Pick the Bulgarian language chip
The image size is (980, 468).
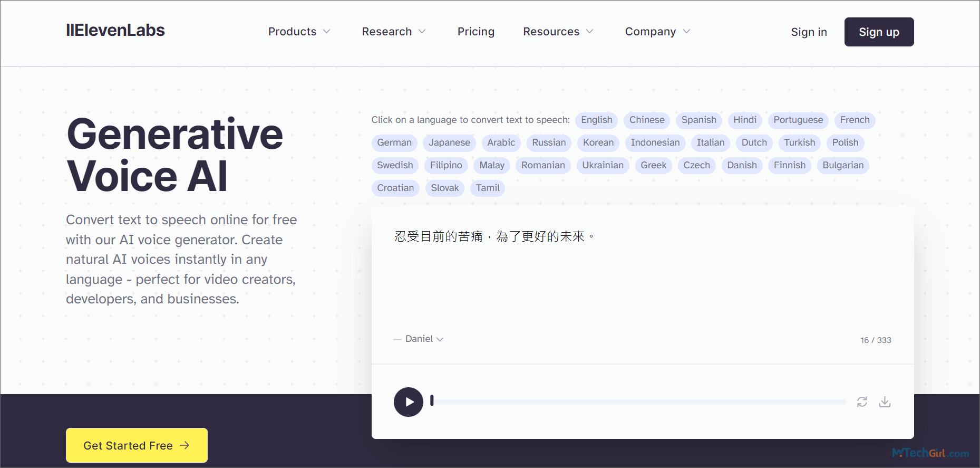[x=843, y=166]
